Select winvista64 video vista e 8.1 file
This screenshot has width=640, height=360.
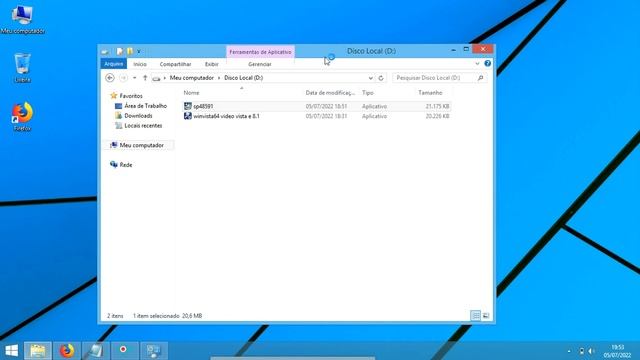coord(227,116)
